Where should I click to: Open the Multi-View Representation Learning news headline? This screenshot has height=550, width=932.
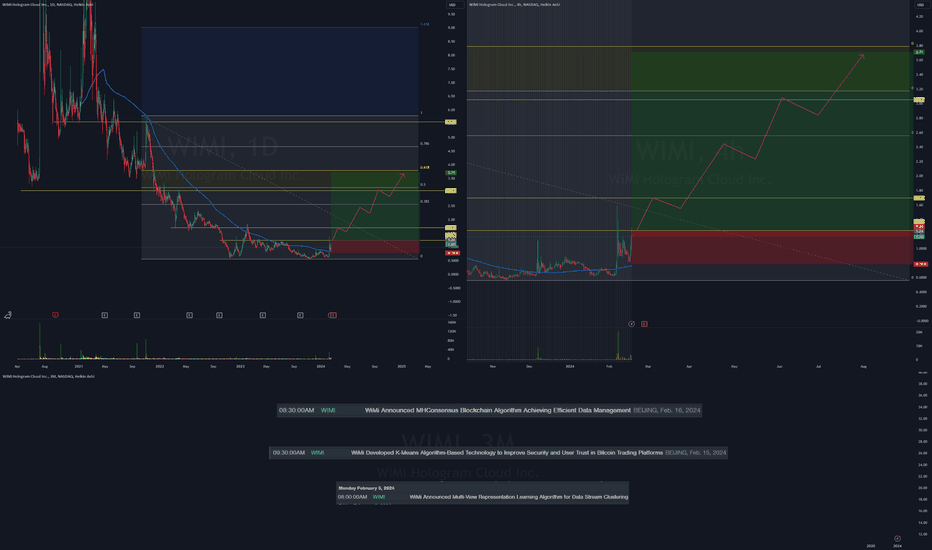coord(519,497)
